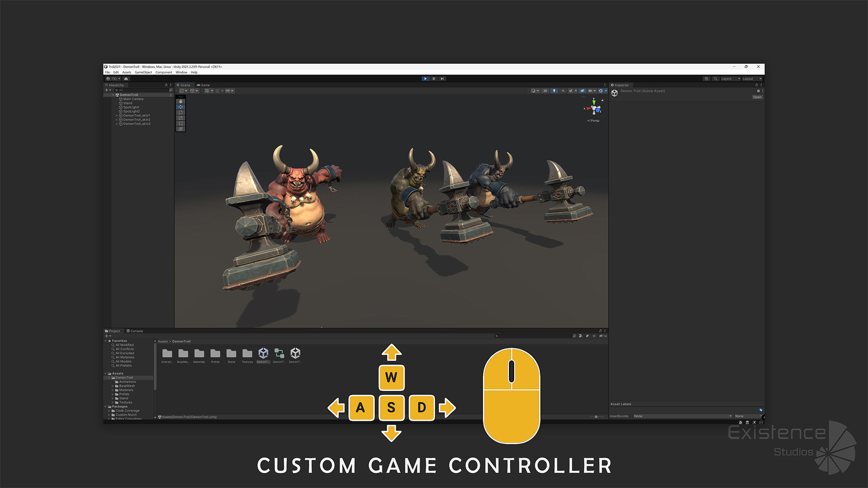Toggle scene effects (skybox, fog) button
The height and width of the screenshot is (488, 868).
point(571,91)
